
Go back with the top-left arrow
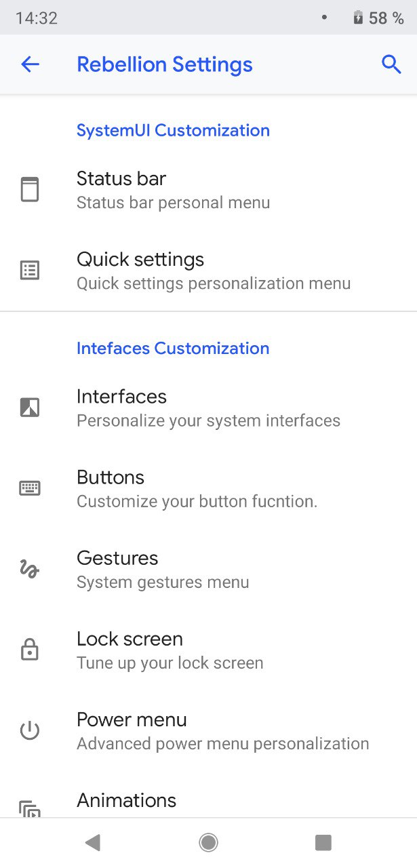30,64
